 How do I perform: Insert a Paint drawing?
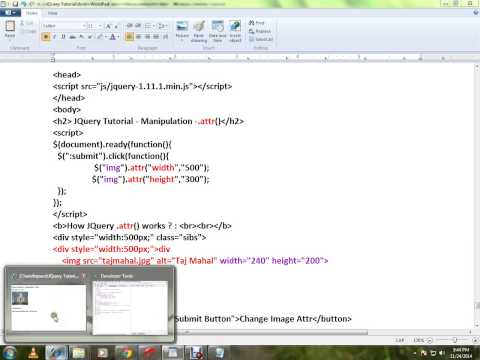pos(199,31)
